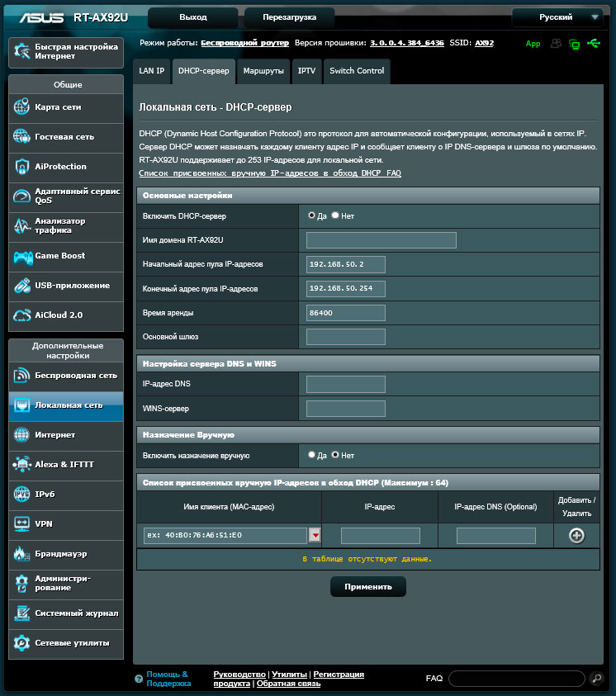Click the FAQ magnifier search icon
Viewport: 616px width, 696px height.
(x=596, y=678)
